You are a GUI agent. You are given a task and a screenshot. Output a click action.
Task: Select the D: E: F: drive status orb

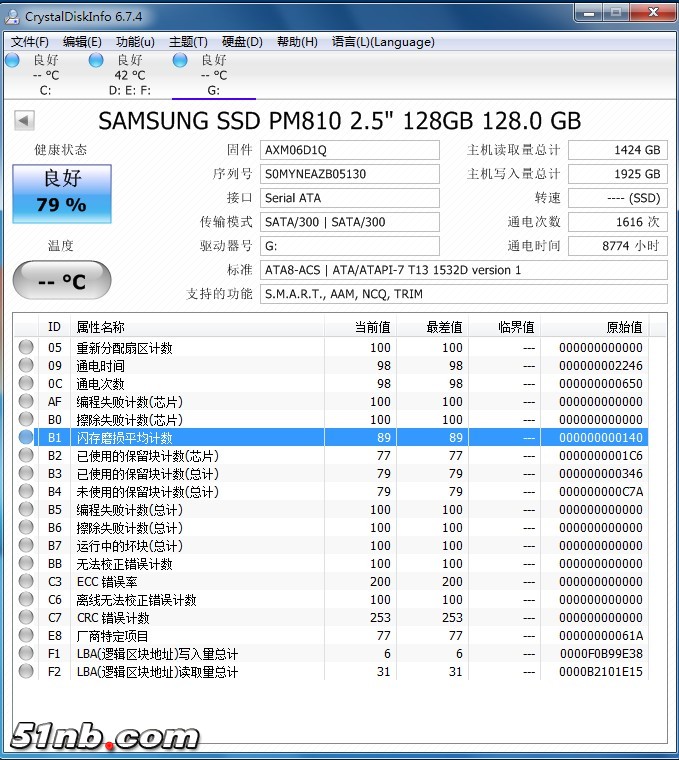click(x=96, y=60)
